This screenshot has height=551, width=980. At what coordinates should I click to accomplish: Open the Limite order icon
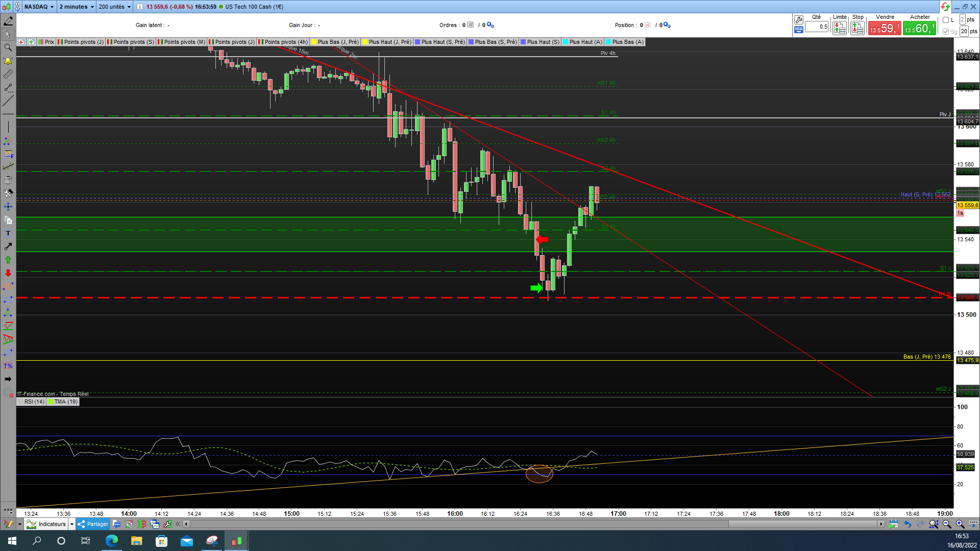coord(839,29)
